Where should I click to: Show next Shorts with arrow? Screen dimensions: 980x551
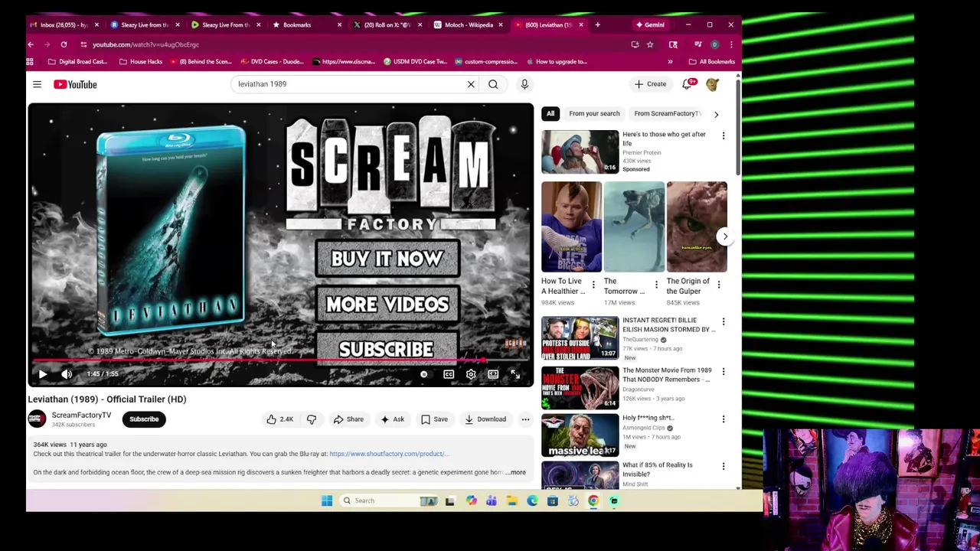coord(725,236)
